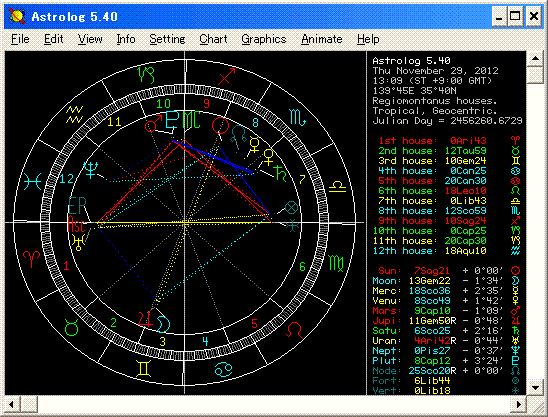Click the 'Julian Day = 2456260.6729' line
Viewport: 548px width, 417px height.
click(x=447, y=121)
